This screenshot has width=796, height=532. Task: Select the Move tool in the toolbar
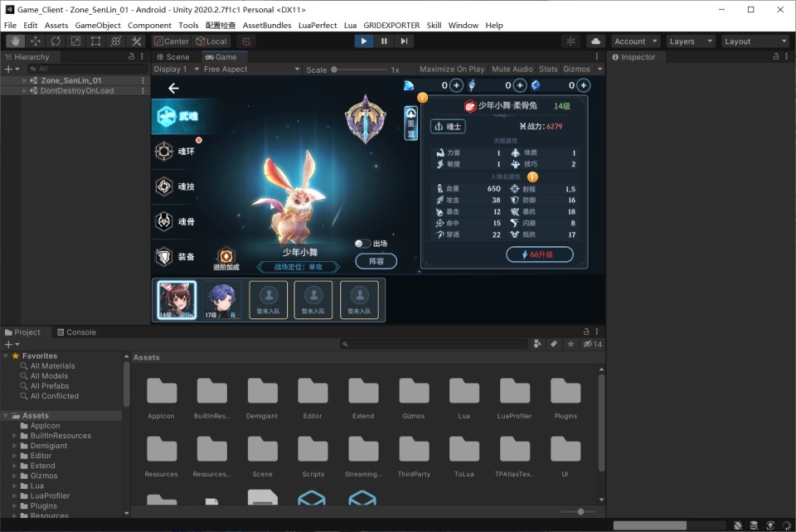click(x=35, y=41)
